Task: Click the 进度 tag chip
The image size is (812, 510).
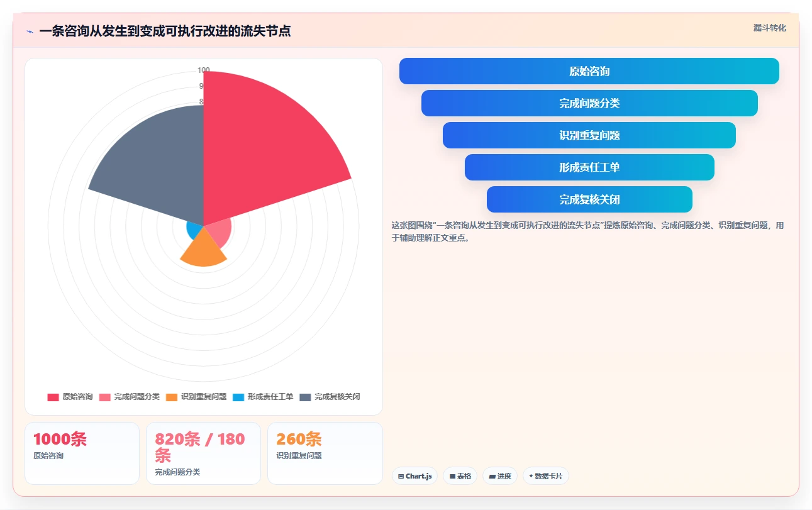Action: tap(500, 476)
